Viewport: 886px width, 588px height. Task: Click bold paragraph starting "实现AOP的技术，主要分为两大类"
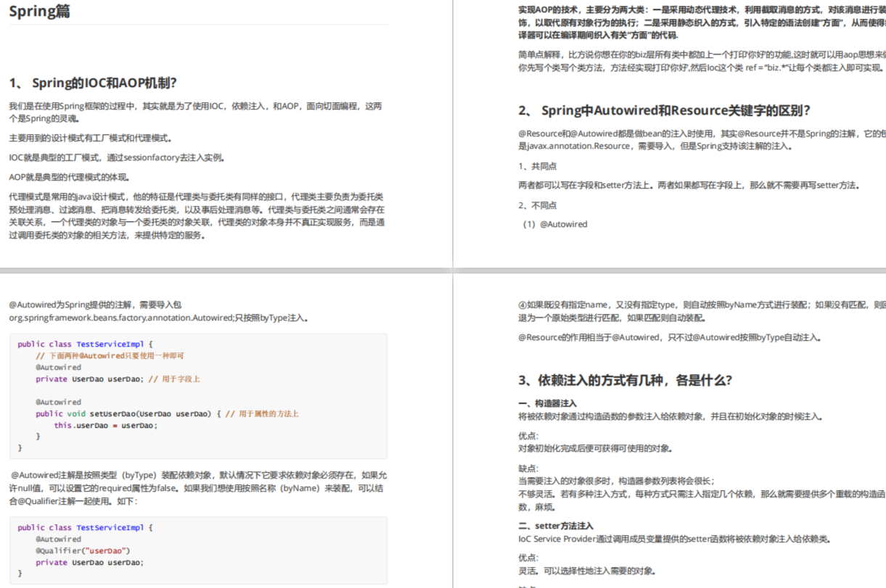(x=702, y=22)
